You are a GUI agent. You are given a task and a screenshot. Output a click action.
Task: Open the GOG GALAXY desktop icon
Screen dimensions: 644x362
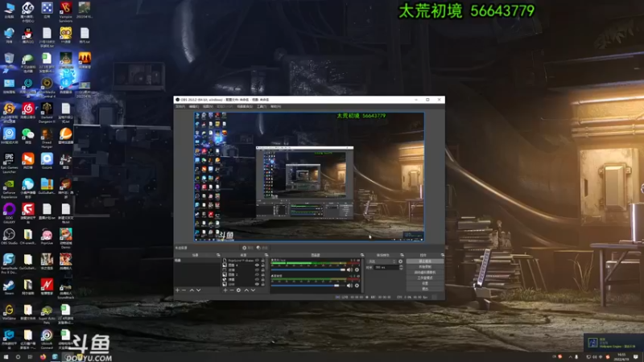[9, 212]
